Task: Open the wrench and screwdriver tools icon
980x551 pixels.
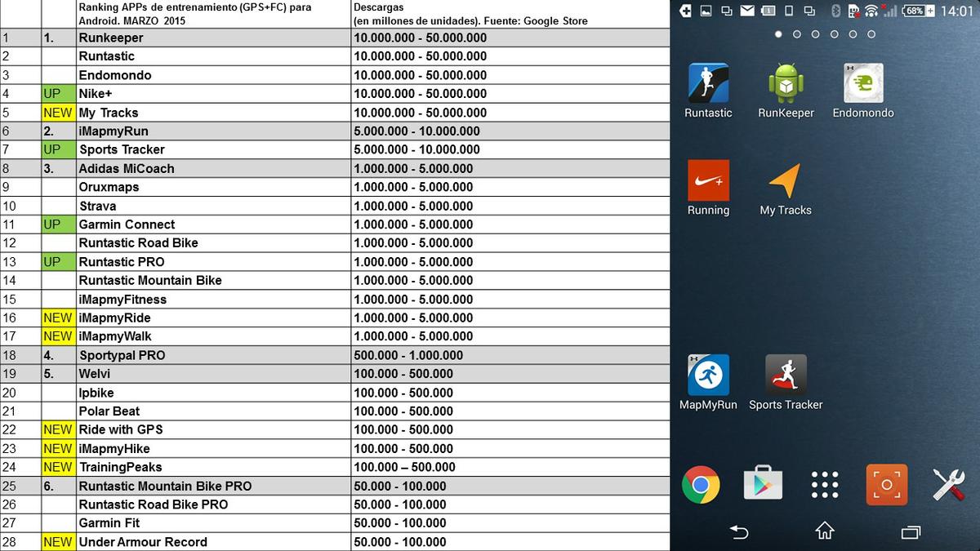Action: pos(949,485)
